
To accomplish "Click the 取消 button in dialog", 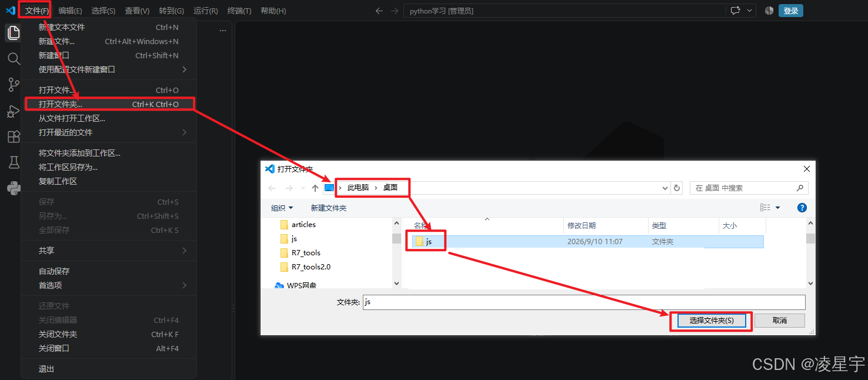I will click(x=780, y=320).
